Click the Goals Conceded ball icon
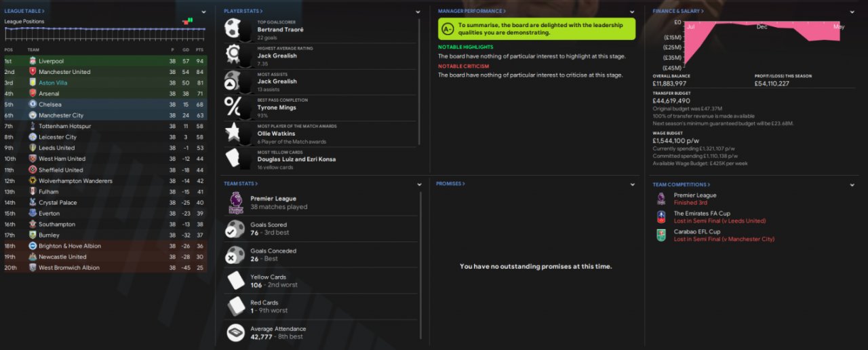The width and height of the screenshot is (868, 350). pyautogui.click(x=235, y=254)
